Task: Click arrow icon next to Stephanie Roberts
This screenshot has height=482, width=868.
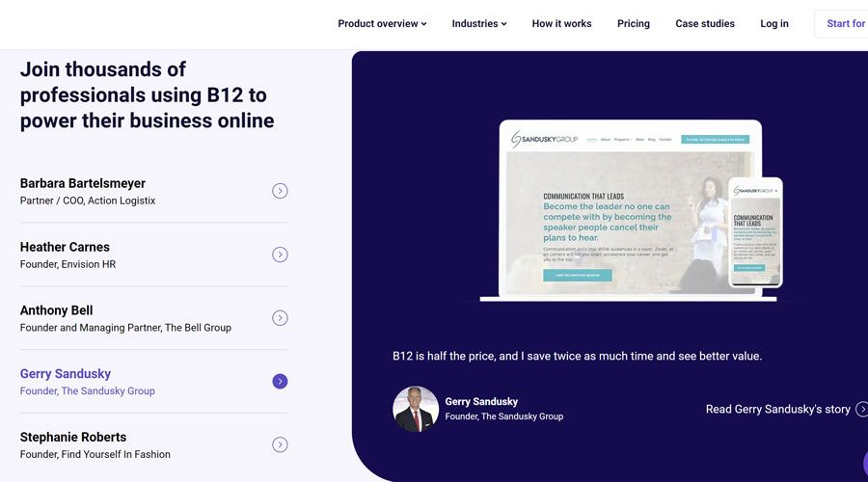Action: [280, 444]
